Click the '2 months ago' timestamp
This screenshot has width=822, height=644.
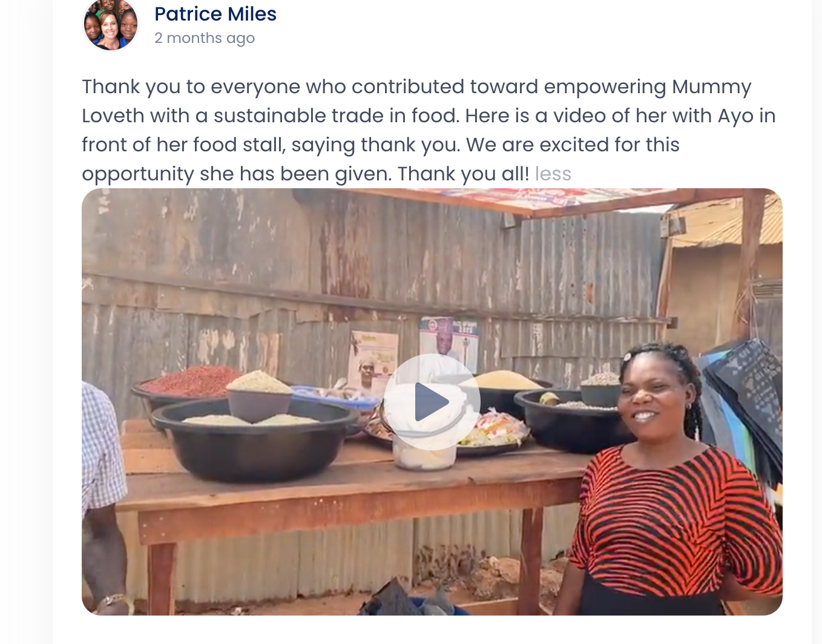pyautogui.click(x=205, y=38)
